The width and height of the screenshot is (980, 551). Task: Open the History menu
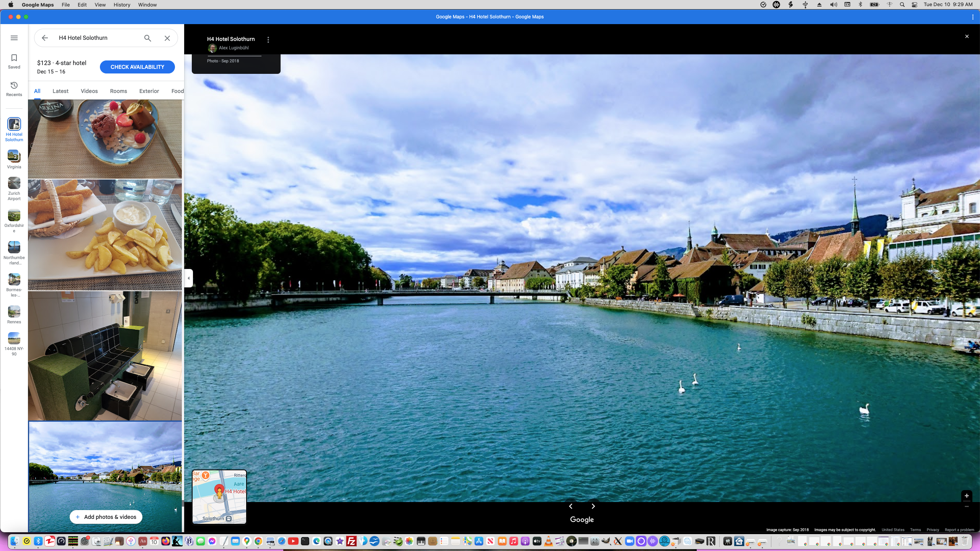click(122, 5)
